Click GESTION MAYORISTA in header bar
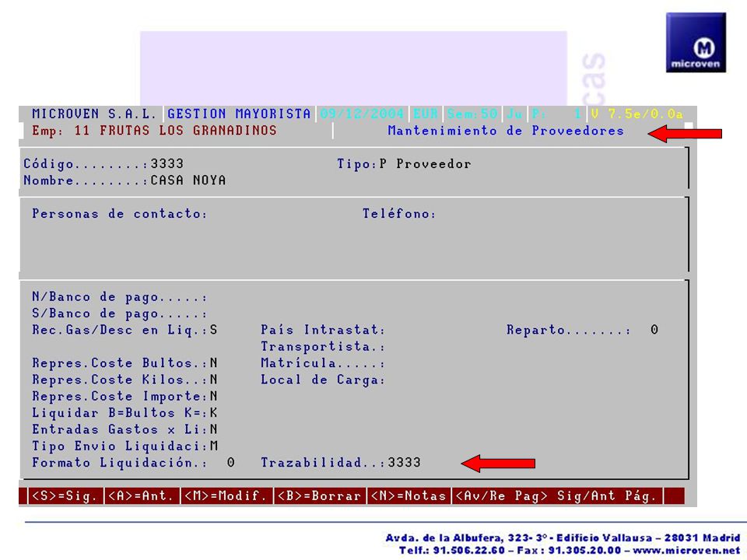 click(239, 114)
